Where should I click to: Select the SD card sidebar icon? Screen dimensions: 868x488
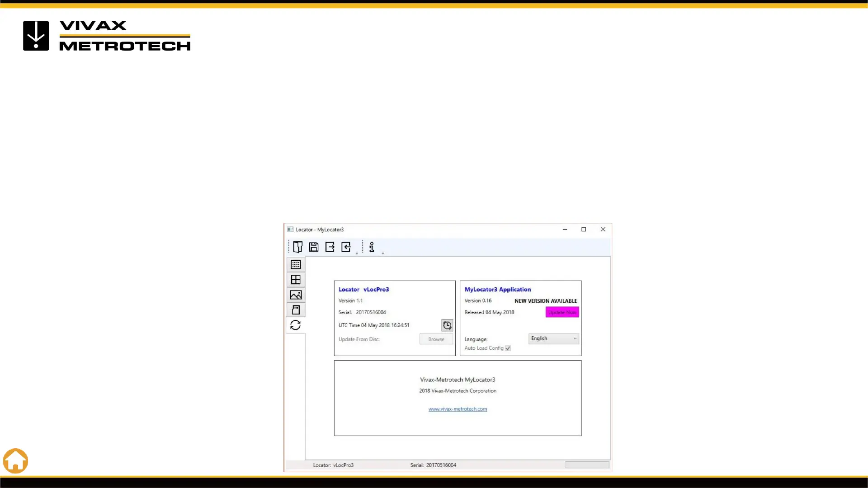coord(296,310)
